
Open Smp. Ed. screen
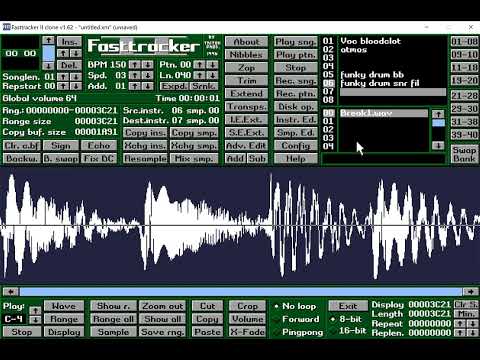pyautogui.click(x=296, y=133)
